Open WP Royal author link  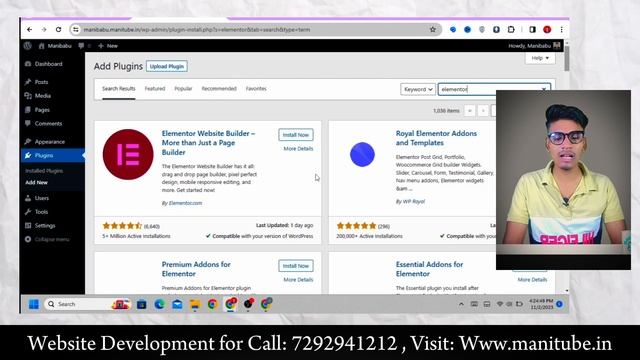(x=413, y=201)
